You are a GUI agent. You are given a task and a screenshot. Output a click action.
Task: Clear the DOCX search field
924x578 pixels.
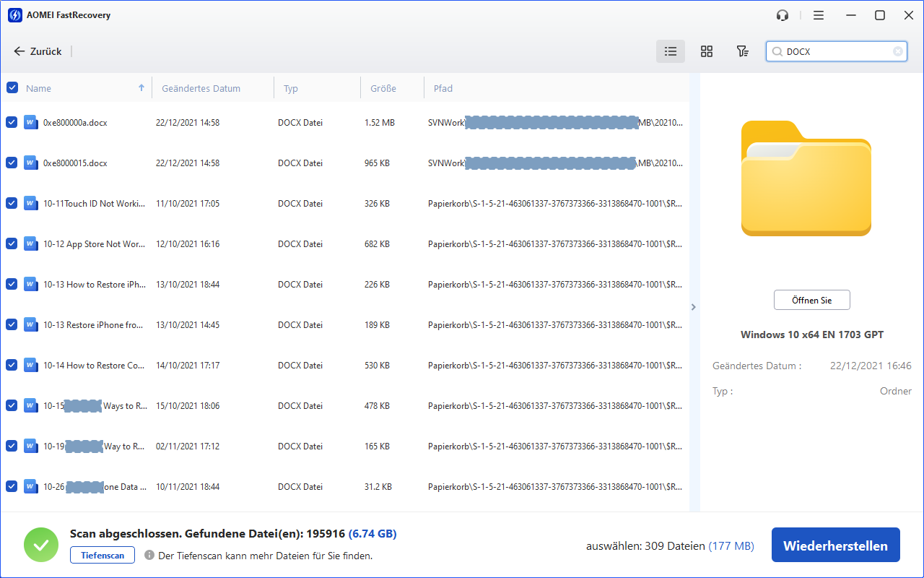pyautogui.click(x=897, y=51)
